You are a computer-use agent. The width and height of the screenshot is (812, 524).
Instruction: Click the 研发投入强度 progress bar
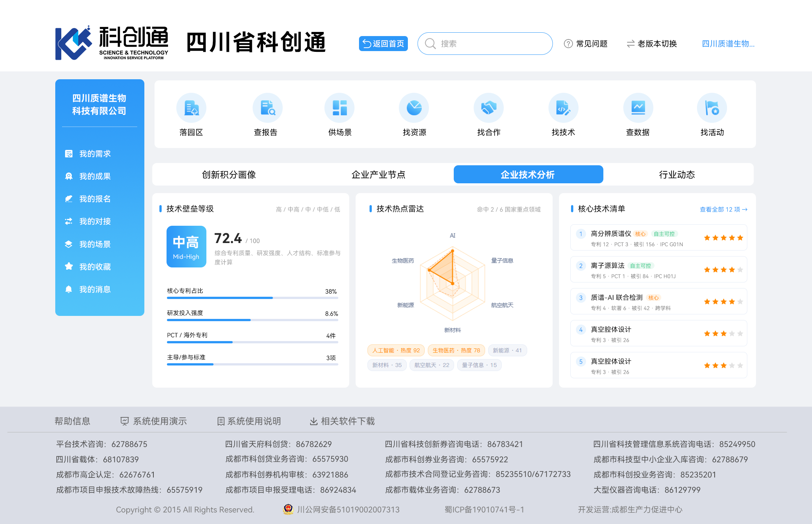253,320
